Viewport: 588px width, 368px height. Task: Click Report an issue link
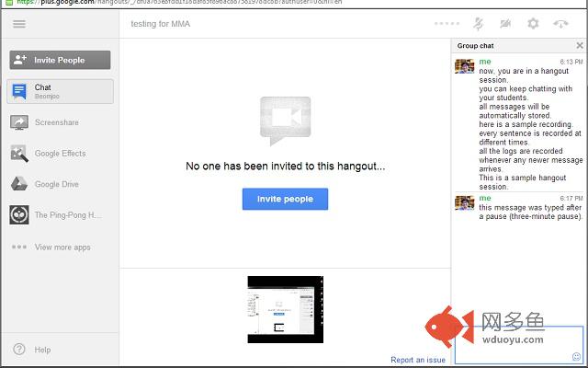coord(418,360)
